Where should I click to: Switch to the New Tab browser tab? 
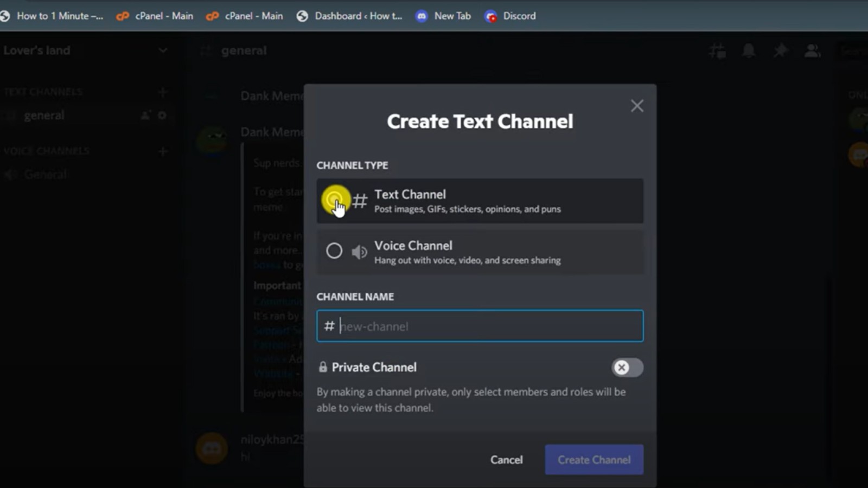click(444, 16)
